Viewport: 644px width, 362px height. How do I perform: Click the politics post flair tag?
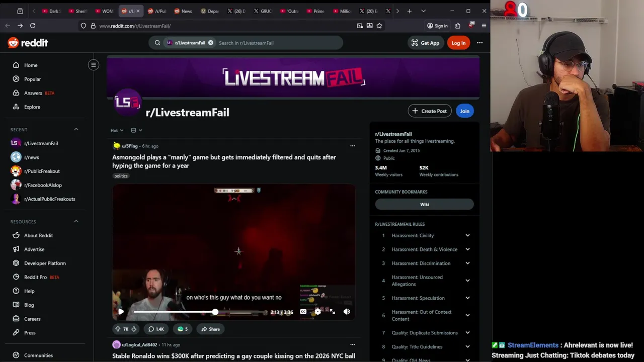[x=121, y=176]
